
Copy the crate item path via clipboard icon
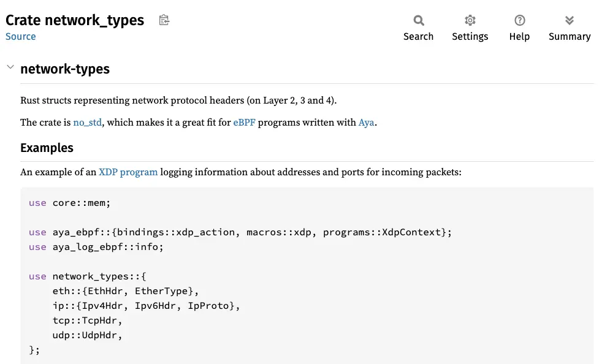164,20
